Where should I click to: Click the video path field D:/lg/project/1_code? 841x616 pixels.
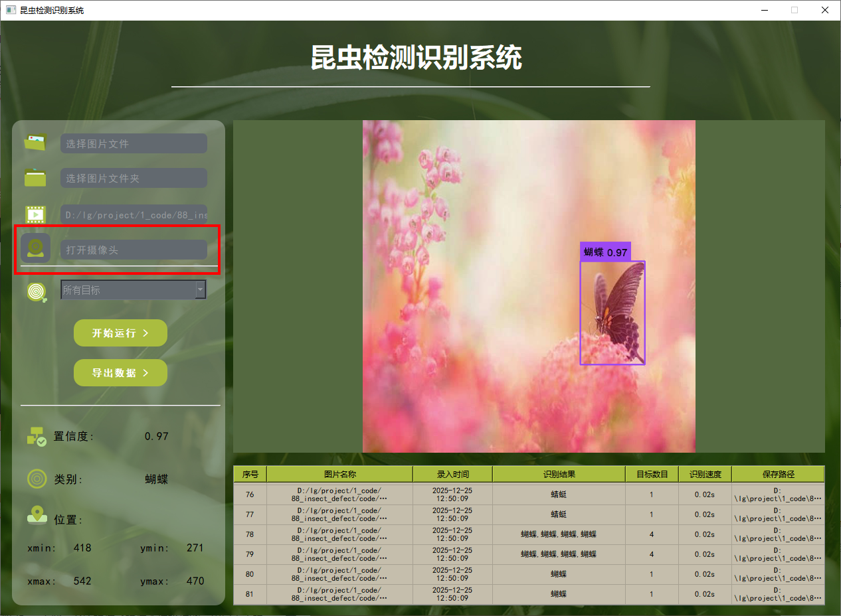134,214
